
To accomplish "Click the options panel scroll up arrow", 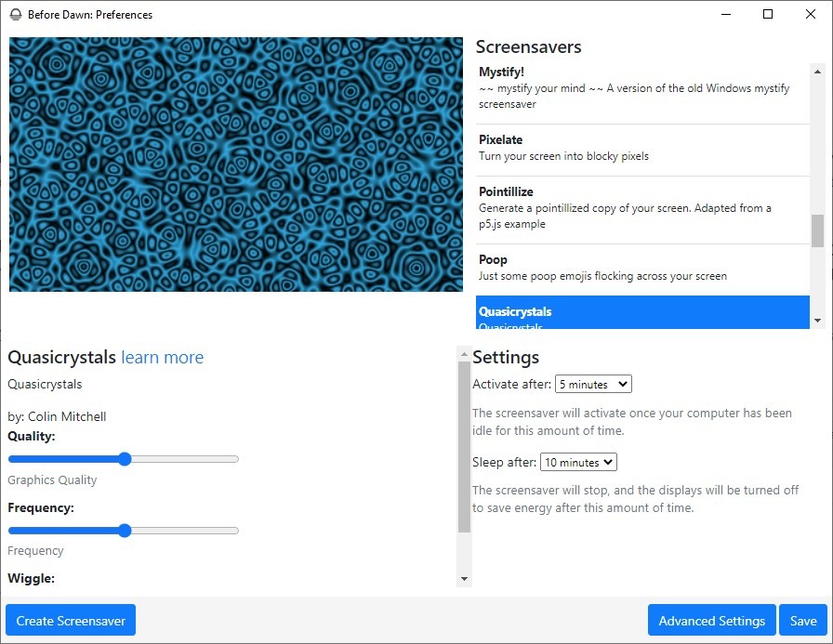I will (x=464, y=353).
